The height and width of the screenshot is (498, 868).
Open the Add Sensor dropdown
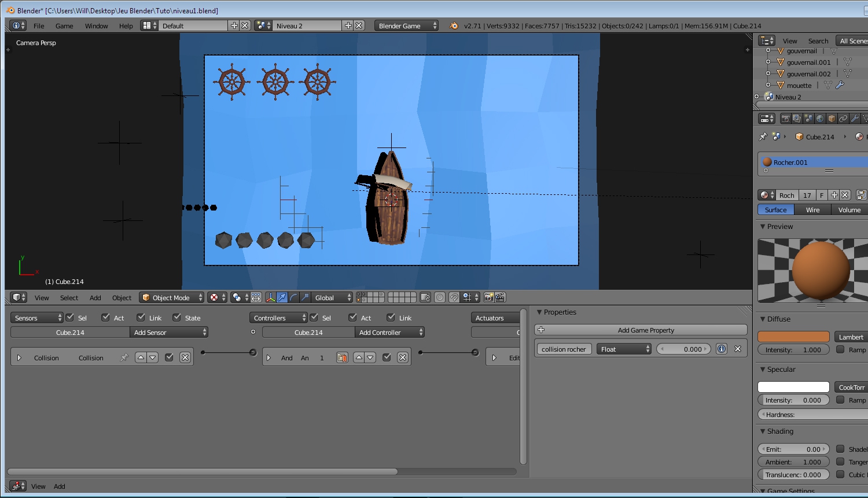click(x=169, y=332)
